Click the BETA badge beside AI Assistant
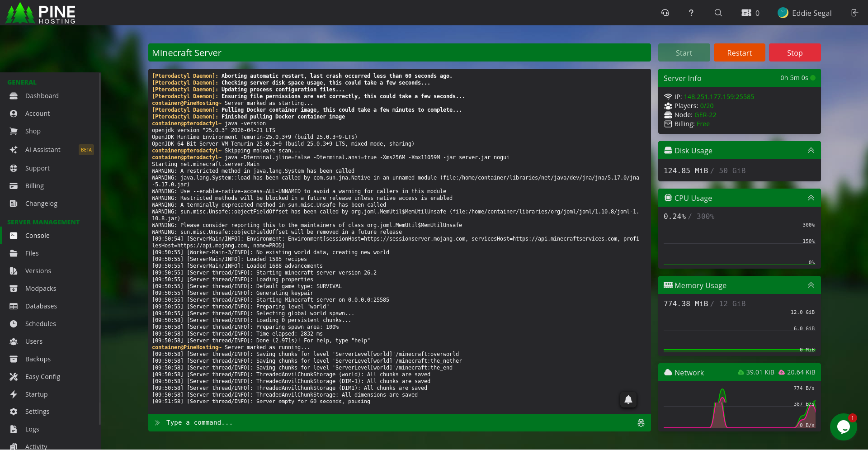The width and height of the screenshot is (868, 450). click(x=86, y=150)
